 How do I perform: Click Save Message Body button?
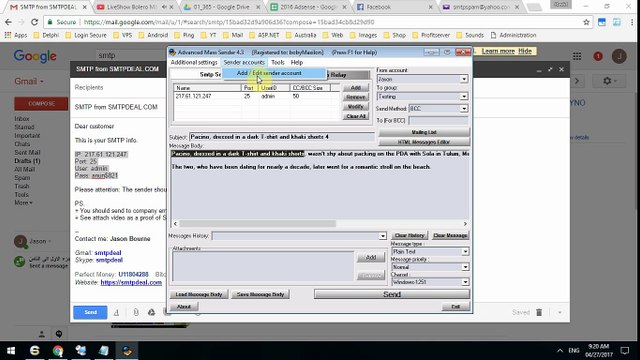pos(260,294)
